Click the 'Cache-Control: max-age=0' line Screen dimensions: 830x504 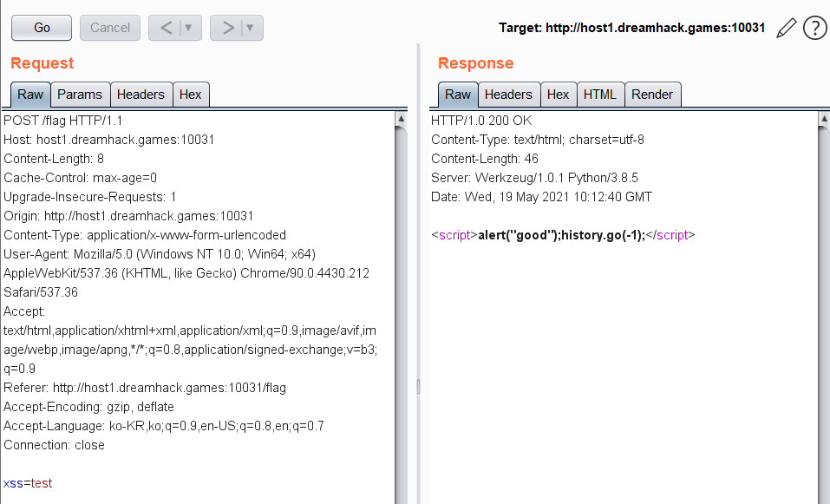pyautogui.click(x=80, y=178)
